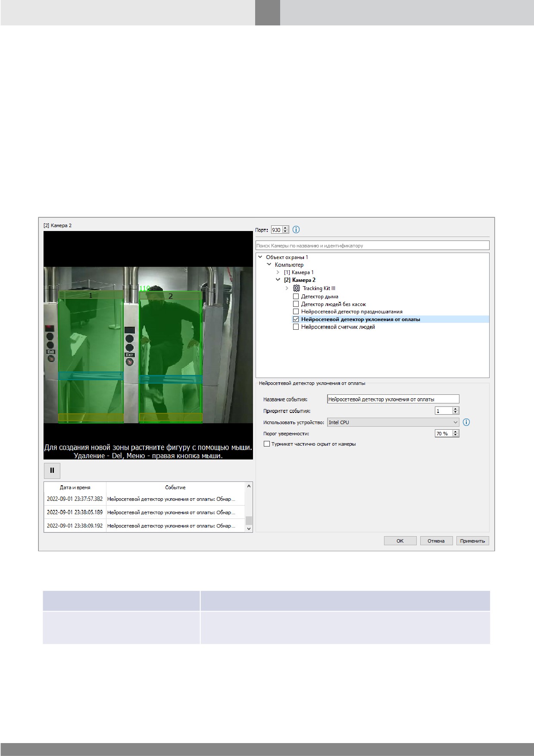Check Турникет частично скрыт от камеры
534x756 pixels.
[267, 444]
